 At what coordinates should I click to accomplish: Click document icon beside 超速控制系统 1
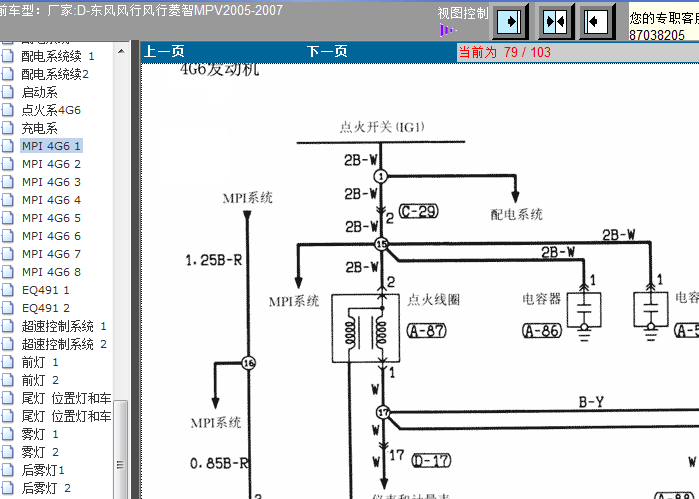tap(8, 326)
